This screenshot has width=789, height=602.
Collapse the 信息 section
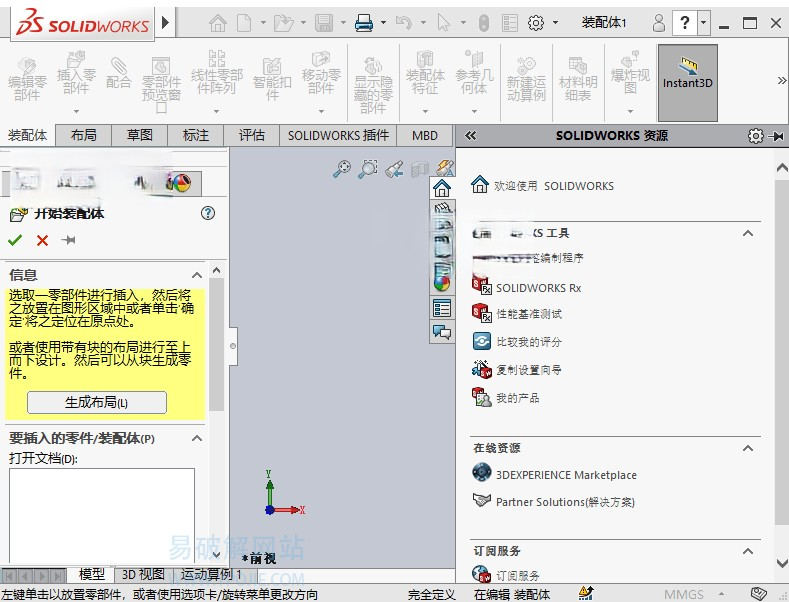pos(197,275)
